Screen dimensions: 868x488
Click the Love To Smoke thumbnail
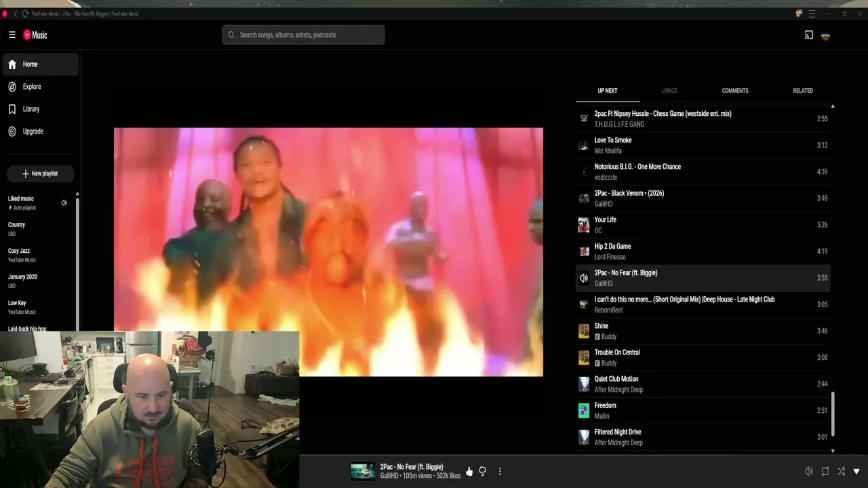pyautogui.click(x=583, y=146)
